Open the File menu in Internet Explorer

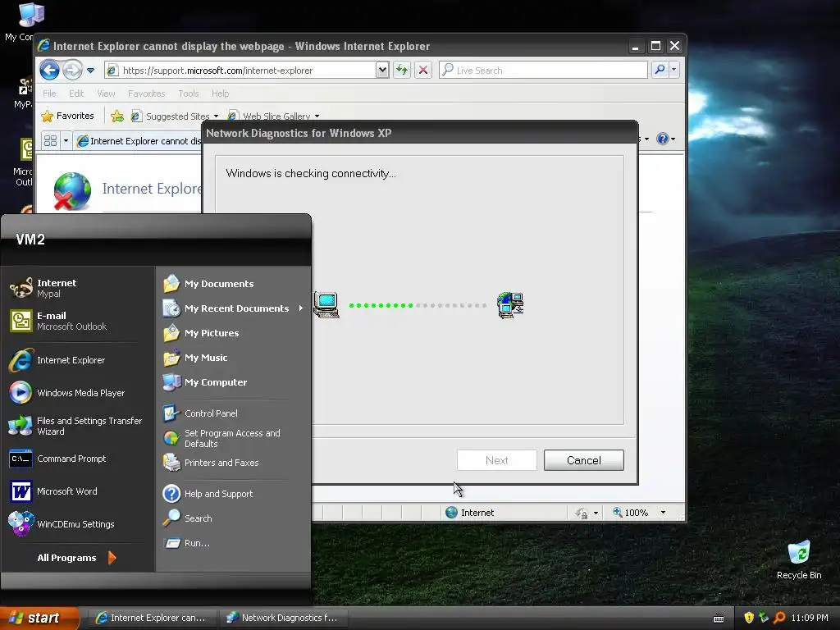click(x=49, y=94)
